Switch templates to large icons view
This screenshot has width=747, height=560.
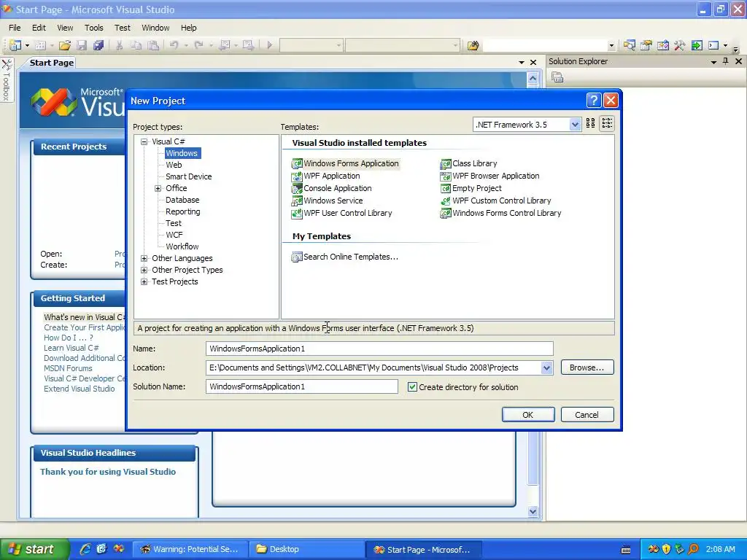(x=590, y=123)
